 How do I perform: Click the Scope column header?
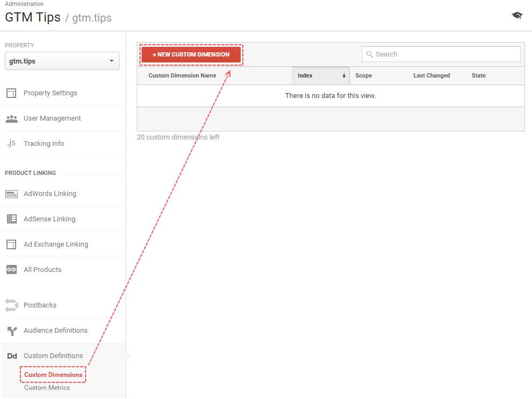(x=363, y=75)
